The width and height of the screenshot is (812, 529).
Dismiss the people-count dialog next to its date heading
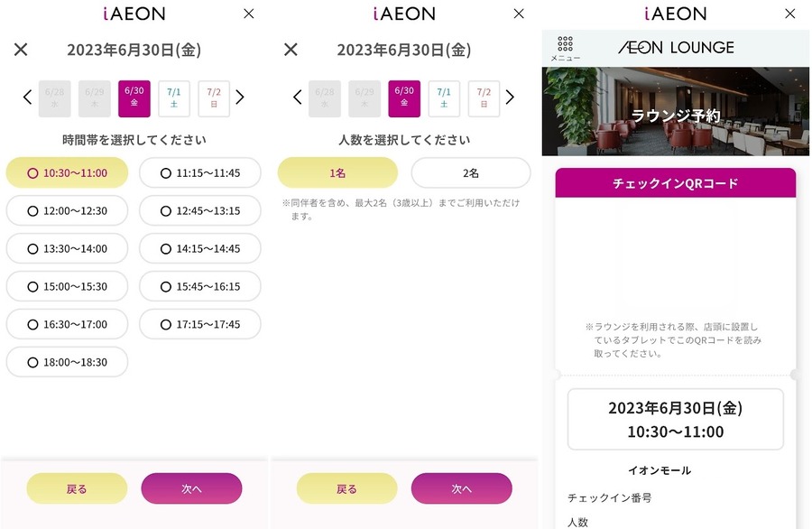point(291,50)
